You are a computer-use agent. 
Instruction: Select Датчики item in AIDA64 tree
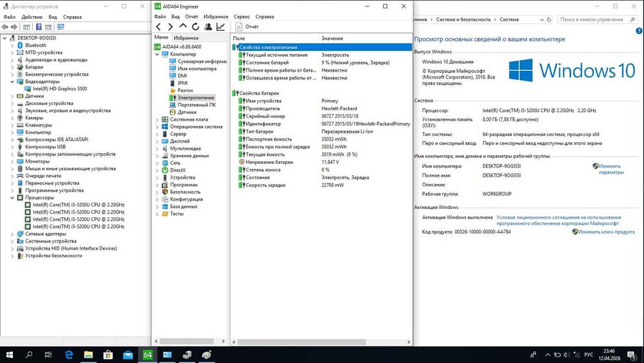[x=187, y=112]
